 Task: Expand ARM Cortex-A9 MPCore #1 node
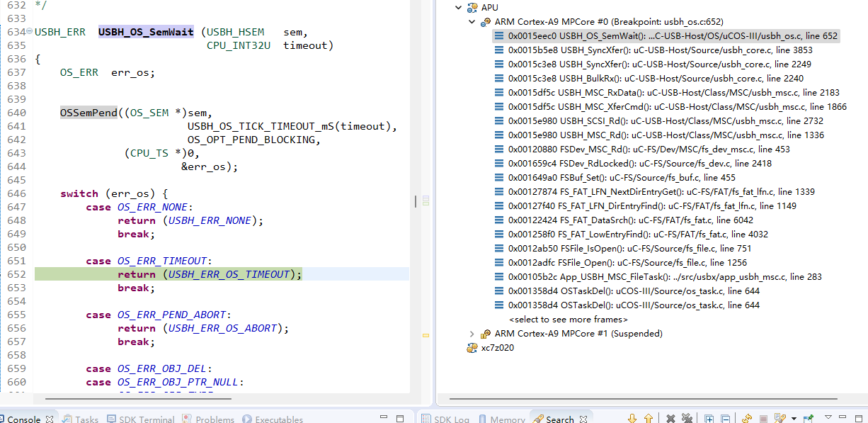tap(472, 334)
